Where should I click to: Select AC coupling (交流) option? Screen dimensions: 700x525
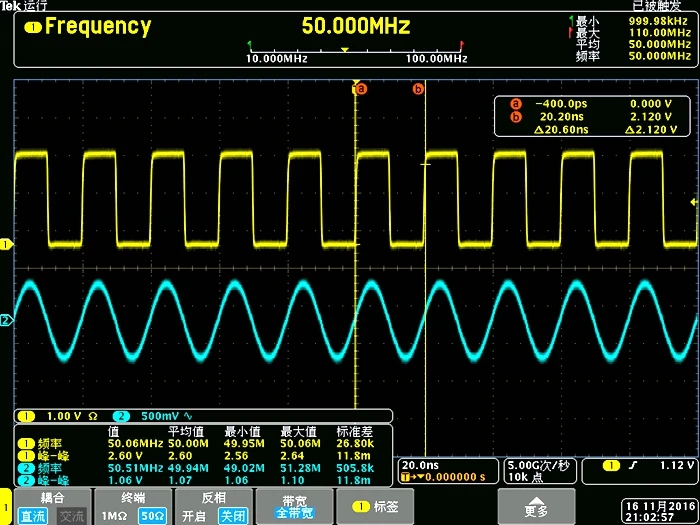(72, 516)
